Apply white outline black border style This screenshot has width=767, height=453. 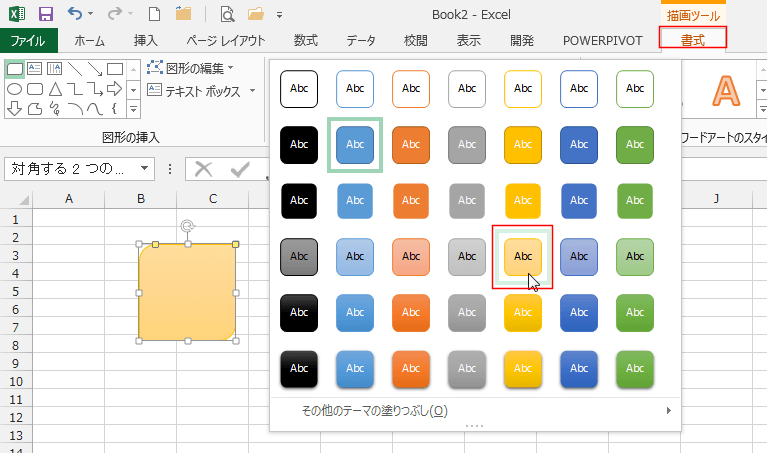click(x=299, y=89)
